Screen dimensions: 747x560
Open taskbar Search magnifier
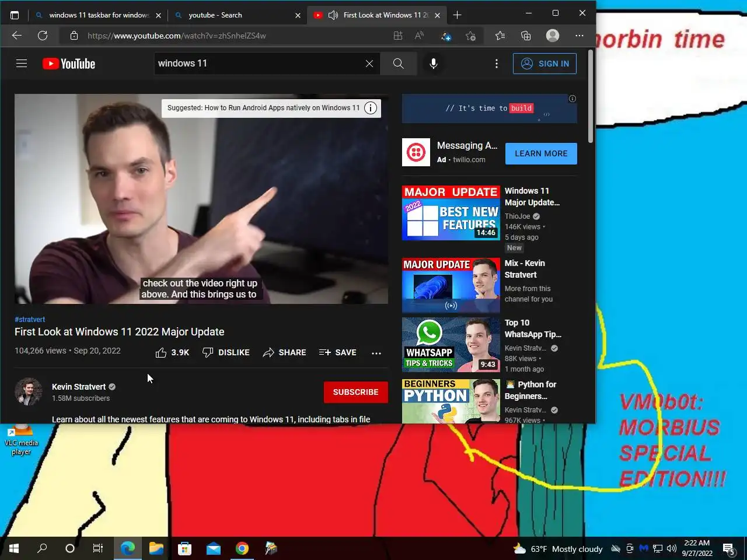point(42,548)
